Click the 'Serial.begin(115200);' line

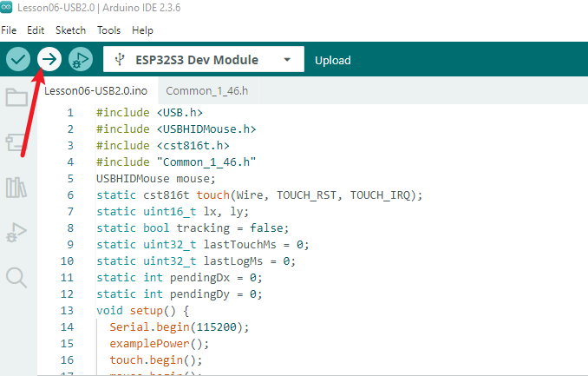(x=180, y=327)
